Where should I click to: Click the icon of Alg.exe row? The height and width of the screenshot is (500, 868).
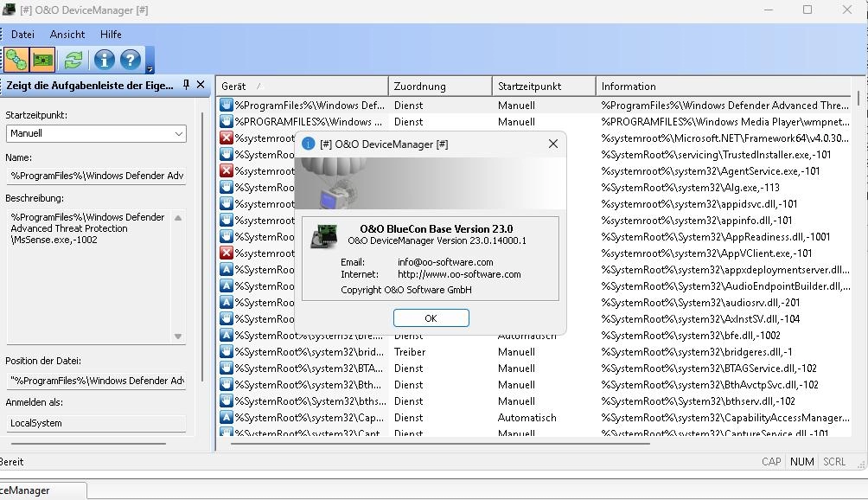[x=226, y=187]
